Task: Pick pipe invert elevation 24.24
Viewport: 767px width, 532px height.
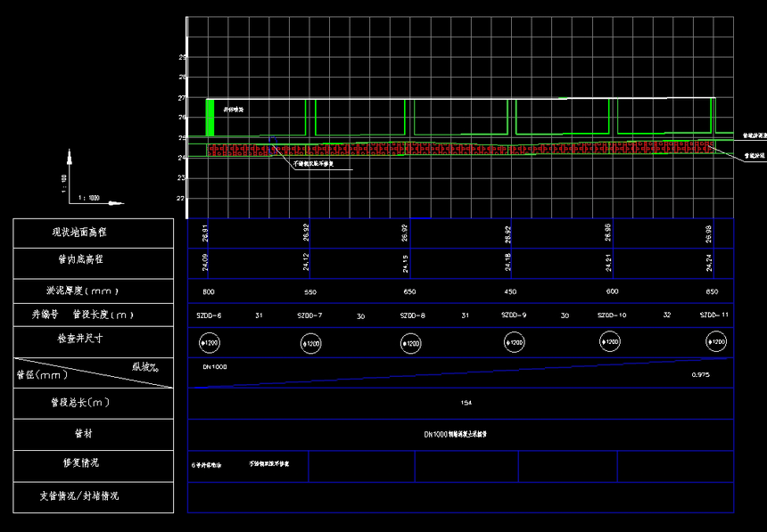Action: [709, 263]
